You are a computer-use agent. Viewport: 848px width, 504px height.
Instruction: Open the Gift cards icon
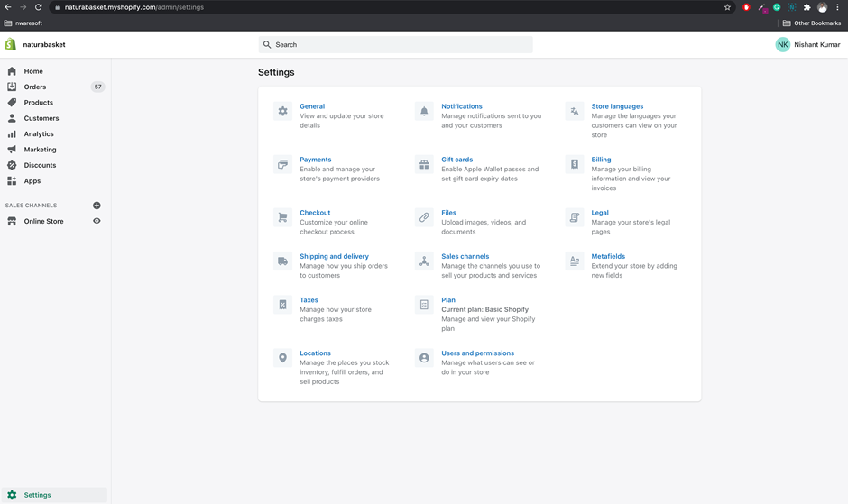[424, 164]
